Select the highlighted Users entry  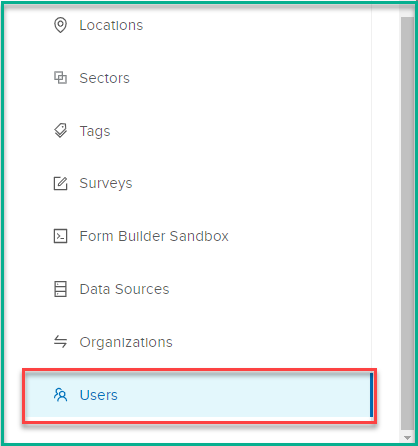[x=199, y=395]
